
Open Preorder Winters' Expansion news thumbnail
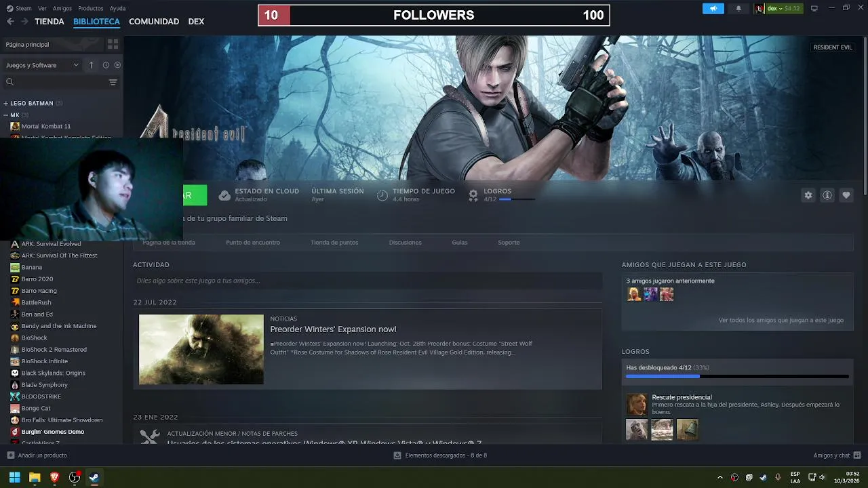click(x=201, y=349)
